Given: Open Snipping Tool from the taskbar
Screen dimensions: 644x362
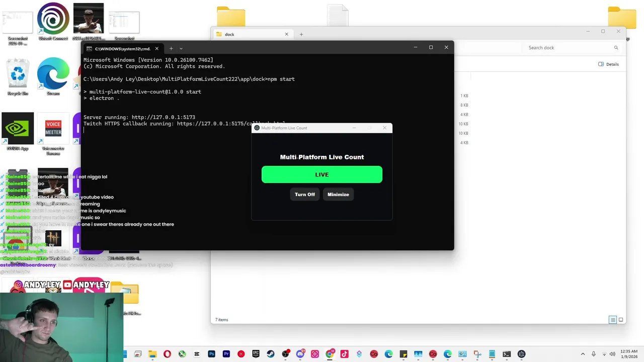Looking at the screenshot, I should pyautogui.click(x=477, y=354).
